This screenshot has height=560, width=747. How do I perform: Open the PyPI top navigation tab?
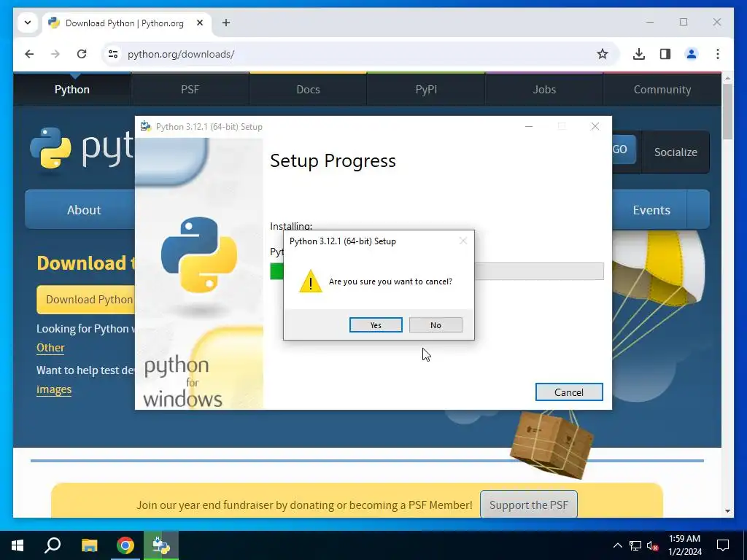pos(426,89)
